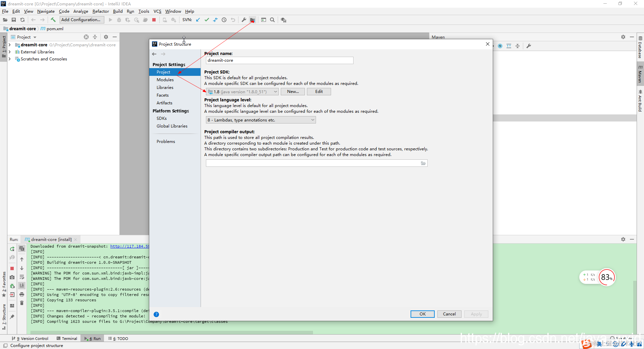This screenshot has width=644, height=349.
Task: Open the TODO tool window tab
Action: coord(118,339)
